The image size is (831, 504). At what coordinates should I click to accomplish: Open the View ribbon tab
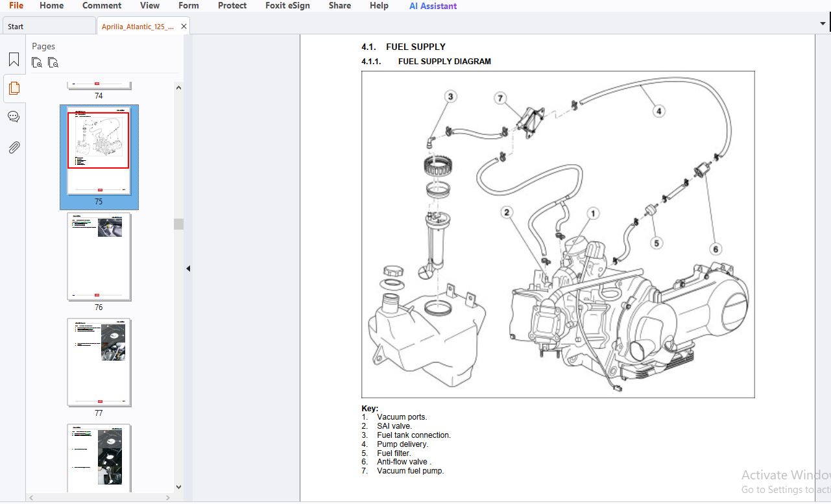click(150, 6)
